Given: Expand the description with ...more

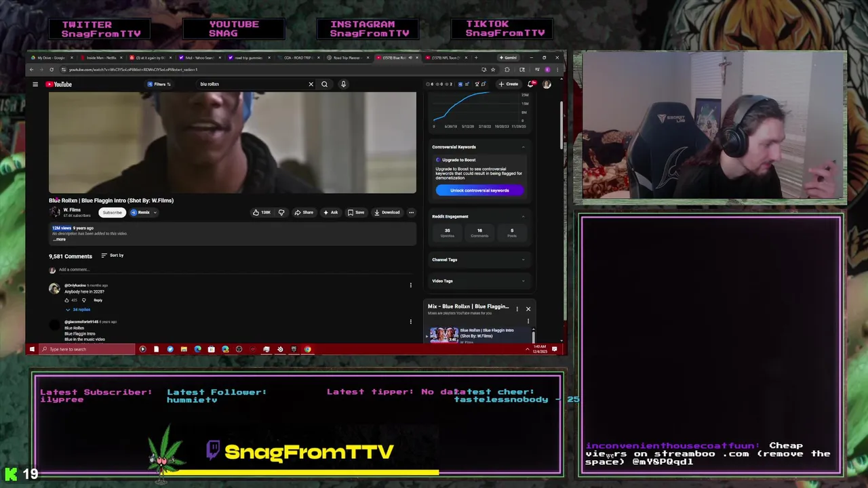Looking at the screenshot, I should point(60,239).
